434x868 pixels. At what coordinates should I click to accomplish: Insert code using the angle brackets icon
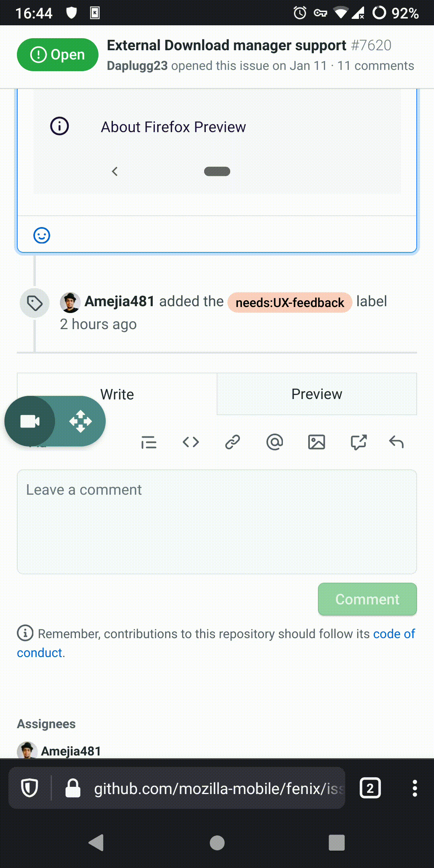pos(191,442)
